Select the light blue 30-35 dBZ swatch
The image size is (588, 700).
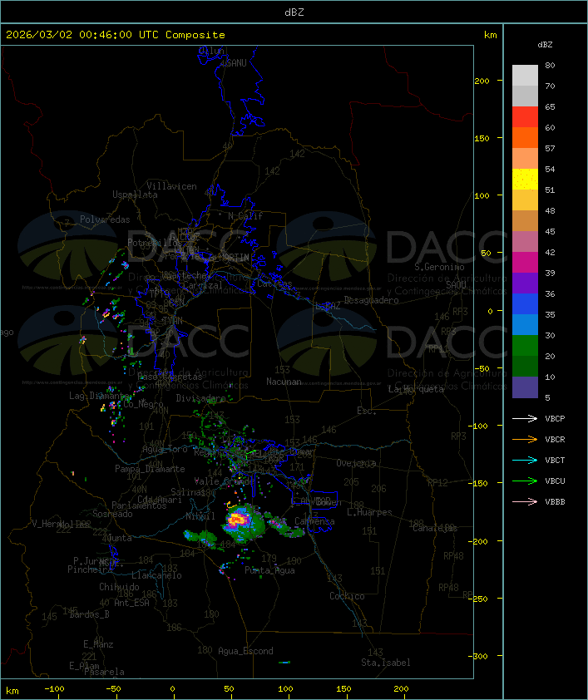coord(525,324)
